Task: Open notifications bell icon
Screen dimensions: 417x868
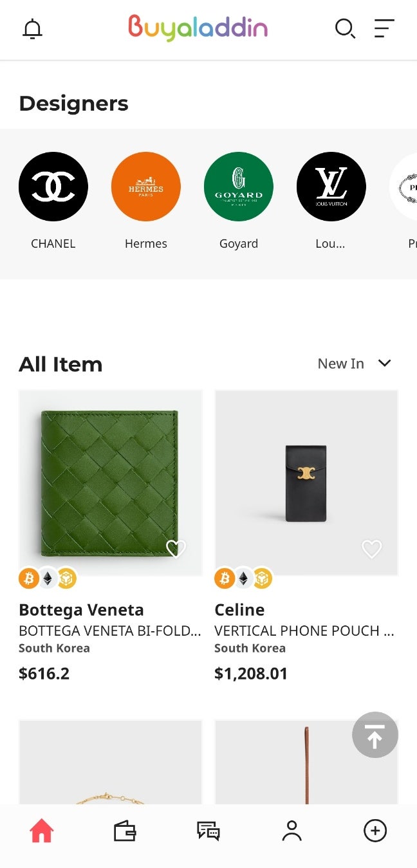Action: click(x=32, y=29)
